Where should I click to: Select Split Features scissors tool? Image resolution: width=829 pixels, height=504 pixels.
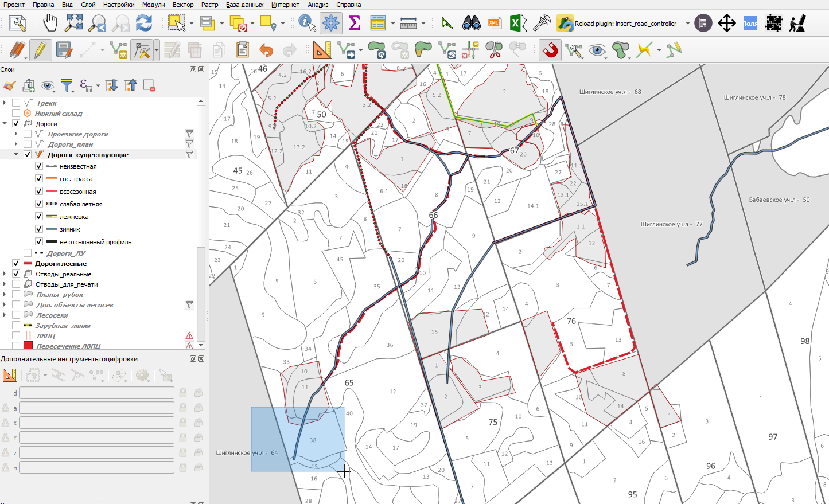point(494,50)
